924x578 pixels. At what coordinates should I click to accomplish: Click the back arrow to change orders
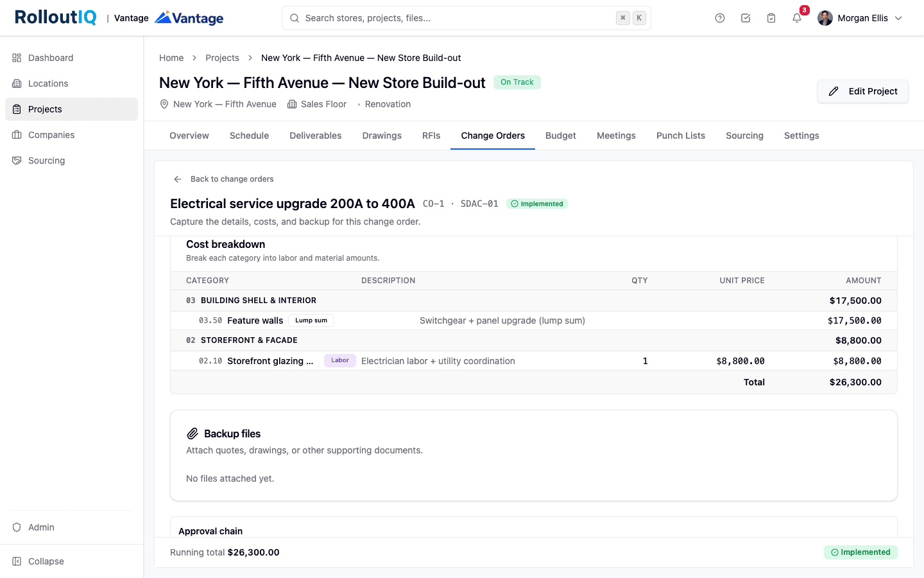tap(178, 179)
